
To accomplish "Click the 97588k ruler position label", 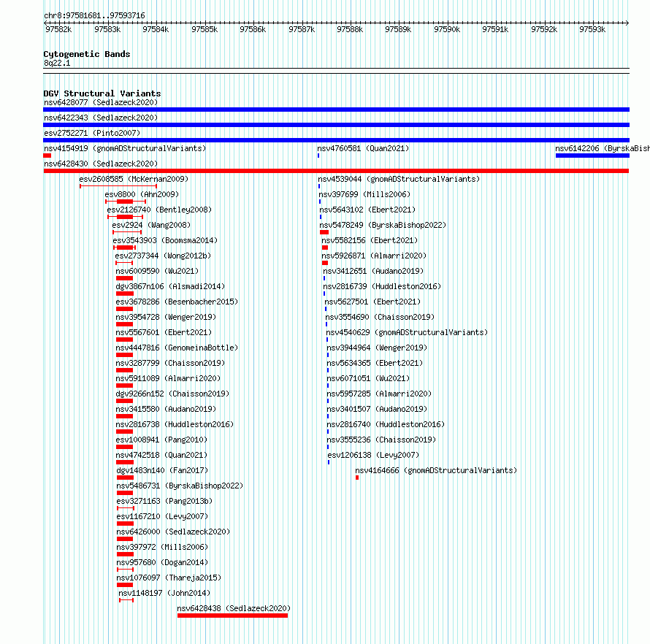I will pos(350,29).
